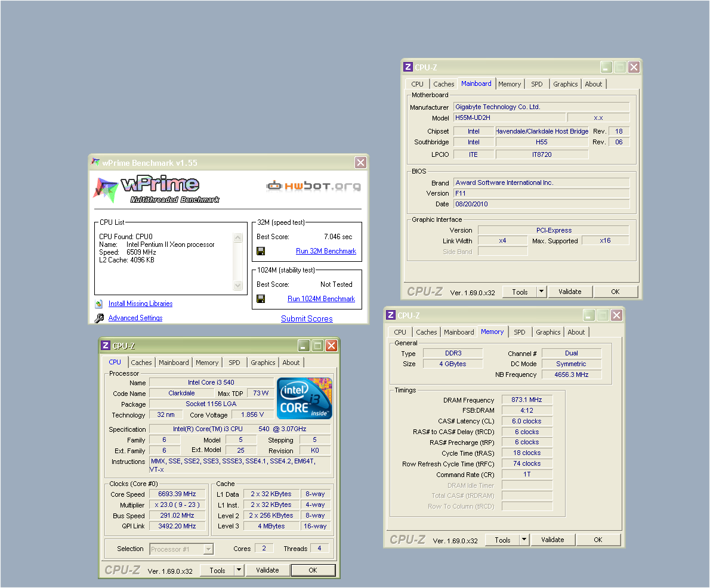The height and width of the screenshot is (588, 710).
Task: Click the Submit Scores link
Action: coord(307,318)
